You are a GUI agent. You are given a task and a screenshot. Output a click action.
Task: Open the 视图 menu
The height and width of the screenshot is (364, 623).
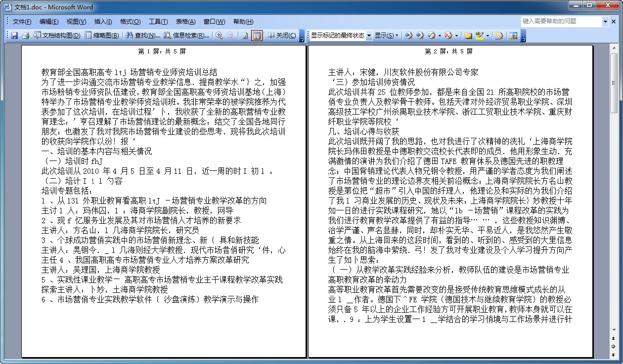[x=76, y=22]
